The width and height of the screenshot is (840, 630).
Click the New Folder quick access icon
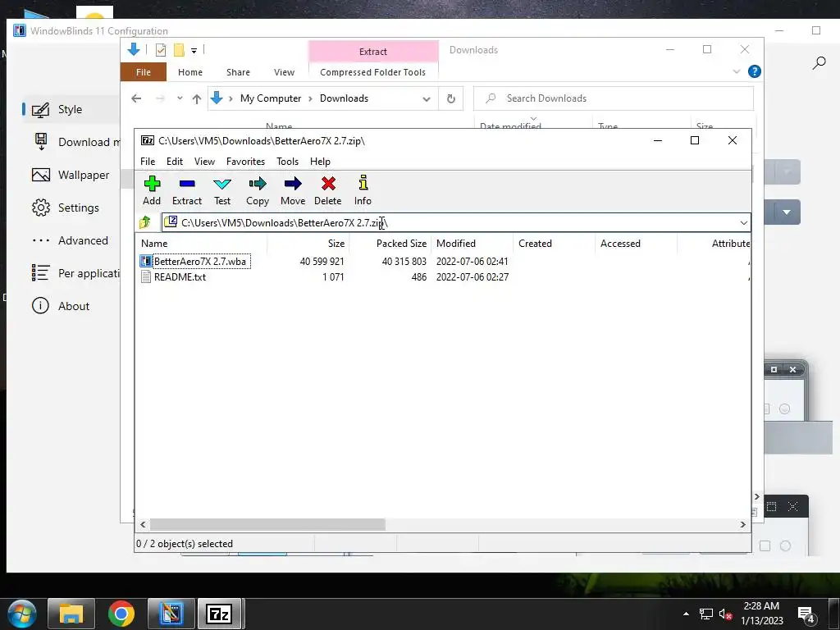pyautogui.click(x=179, y=50)
